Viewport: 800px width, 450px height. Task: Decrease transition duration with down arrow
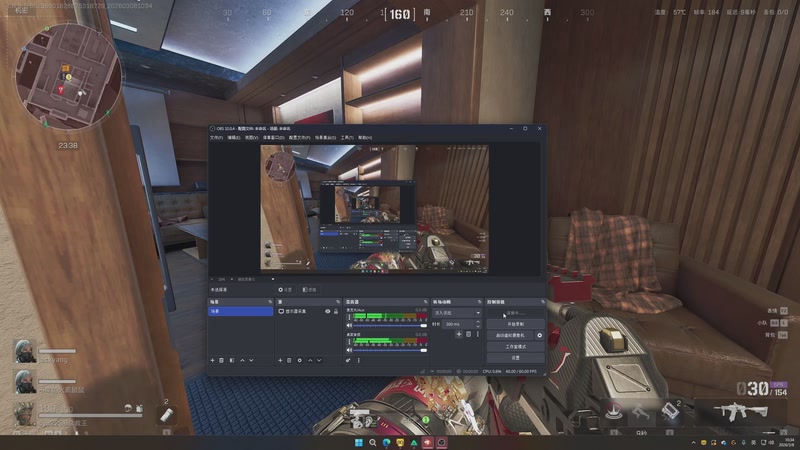point(478,326)
